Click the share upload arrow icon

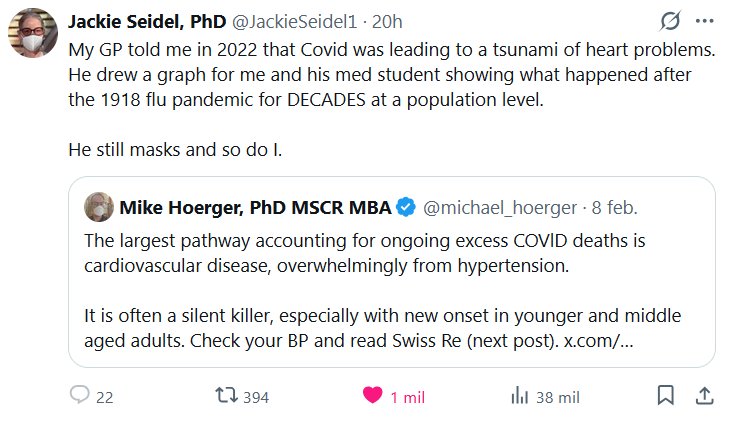(x=703, y=396)
